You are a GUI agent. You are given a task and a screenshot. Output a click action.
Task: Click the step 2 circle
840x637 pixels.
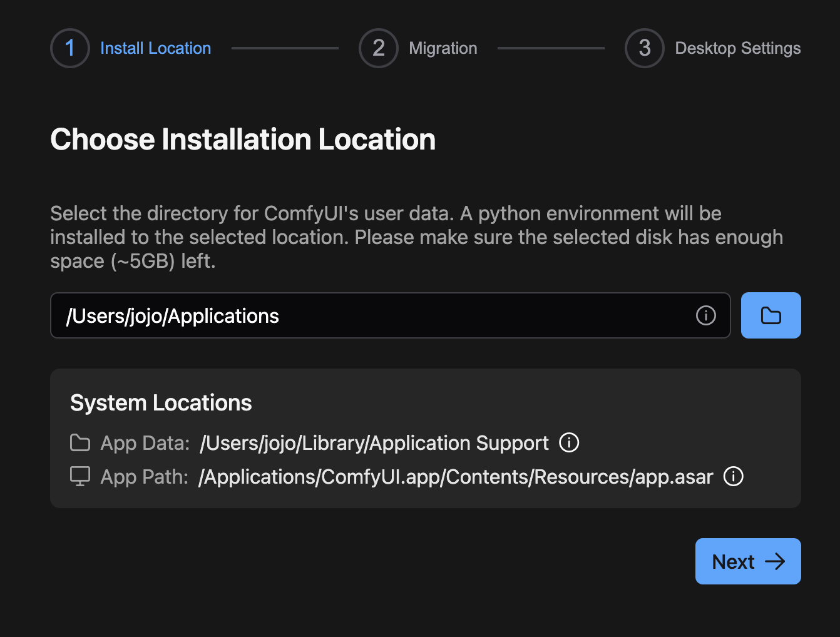379,48
